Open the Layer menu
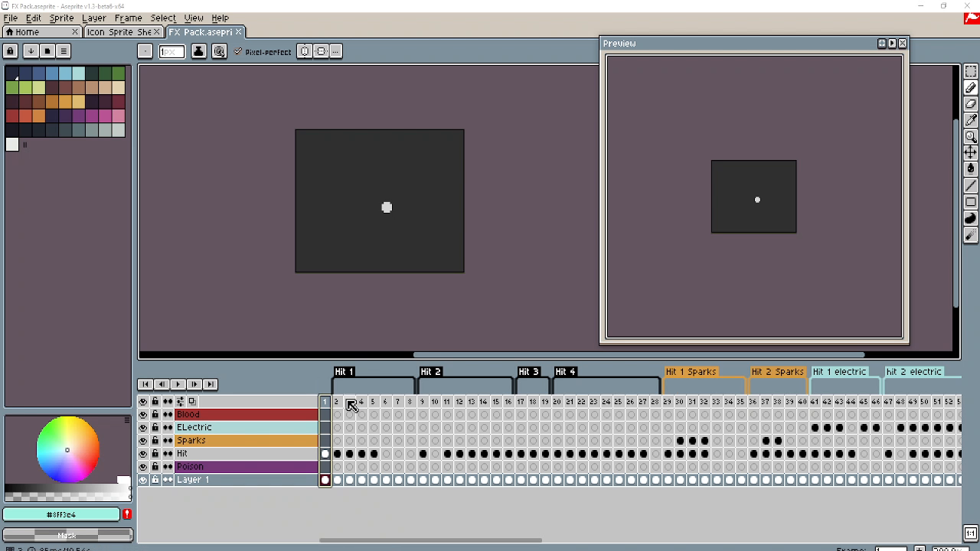 coord(94,18)
